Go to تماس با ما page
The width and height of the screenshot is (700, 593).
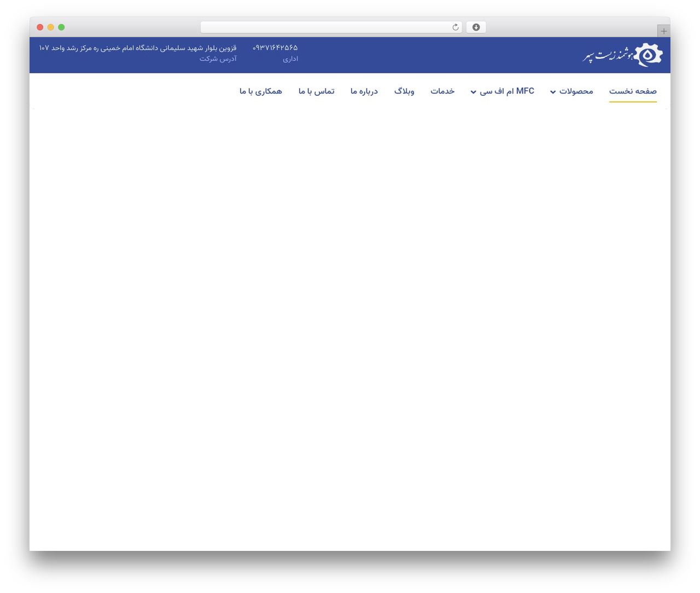point(317,91)
